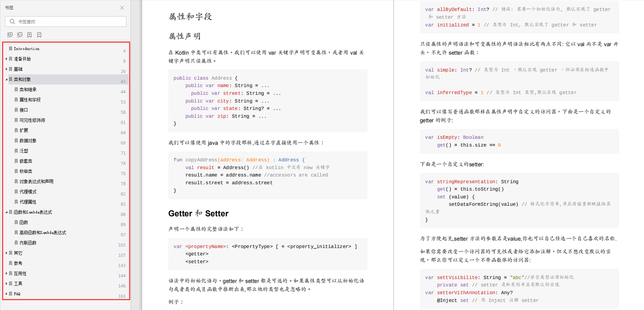This screenshot has width=644, height=310.
Task: Click the collapse all bookmarks icon
Action: tap(20, 35)
